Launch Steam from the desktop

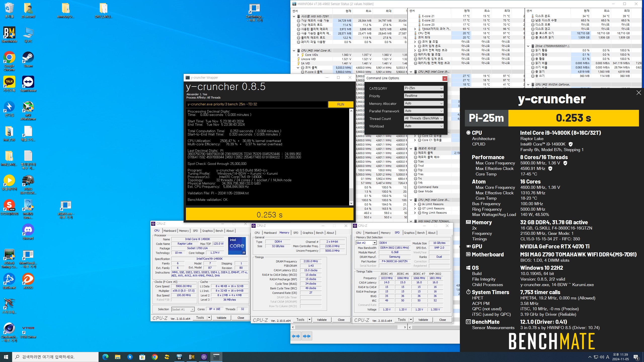click(x=28, y=60)
